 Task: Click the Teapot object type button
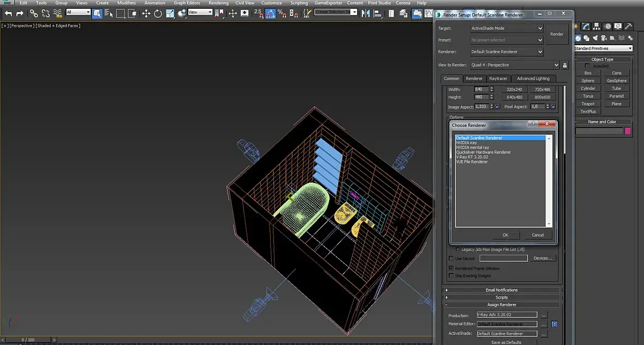(x=588, y=104)
